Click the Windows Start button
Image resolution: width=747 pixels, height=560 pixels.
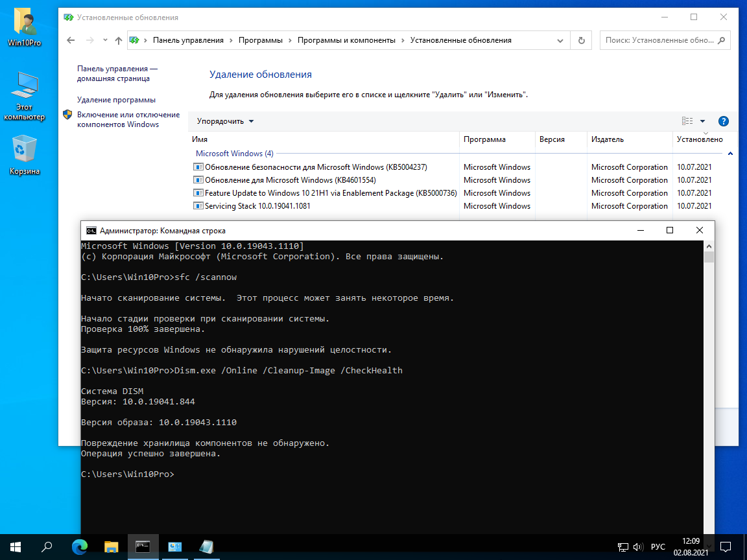click(x=16, y=546)
